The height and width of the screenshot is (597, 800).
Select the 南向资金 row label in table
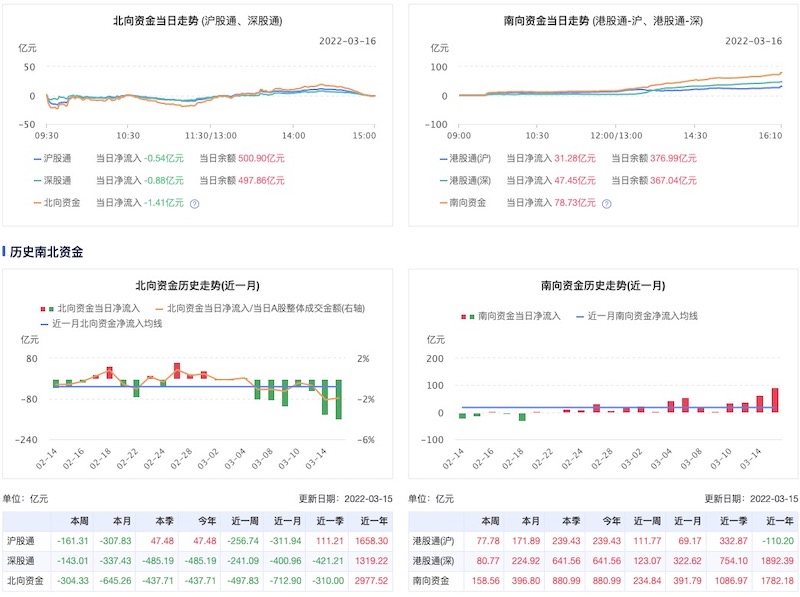click(431, 581)
